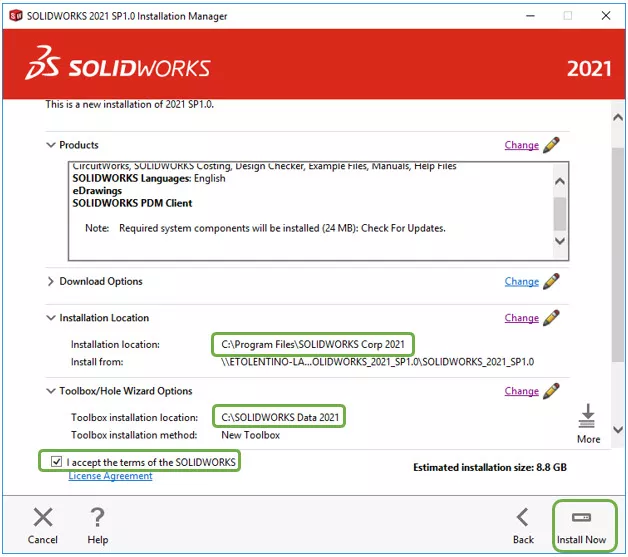Click the pencil icon beside Installation Location Change

tap(552, 318)
